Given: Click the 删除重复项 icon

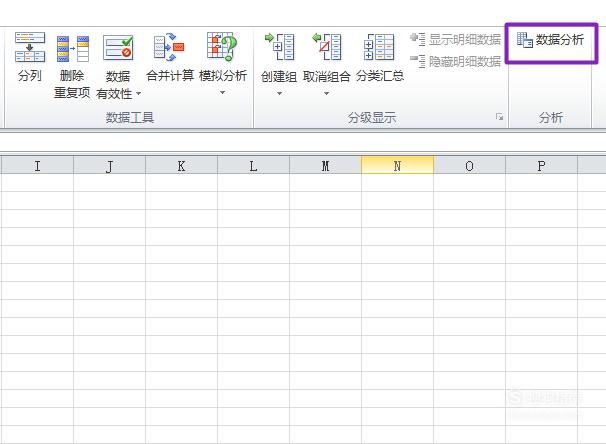Looking at the screenshot, I should pyautogui.click(x=72, y=48).
